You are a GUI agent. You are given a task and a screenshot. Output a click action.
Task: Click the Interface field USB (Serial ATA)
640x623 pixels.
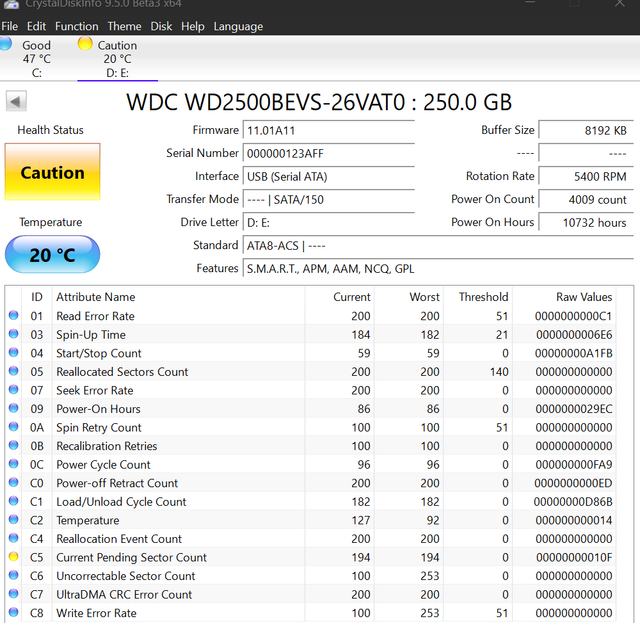pos(329,177)
